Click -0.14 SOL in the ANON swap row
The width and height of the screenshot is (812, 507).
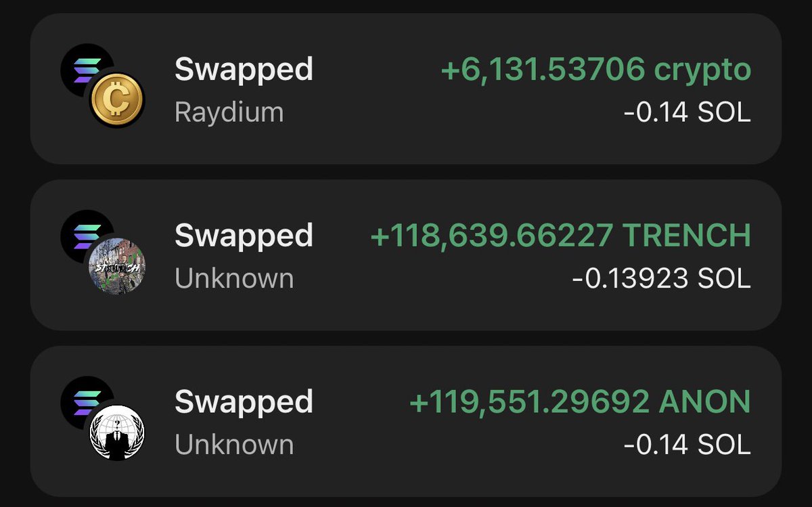click(x=687, y=445)
